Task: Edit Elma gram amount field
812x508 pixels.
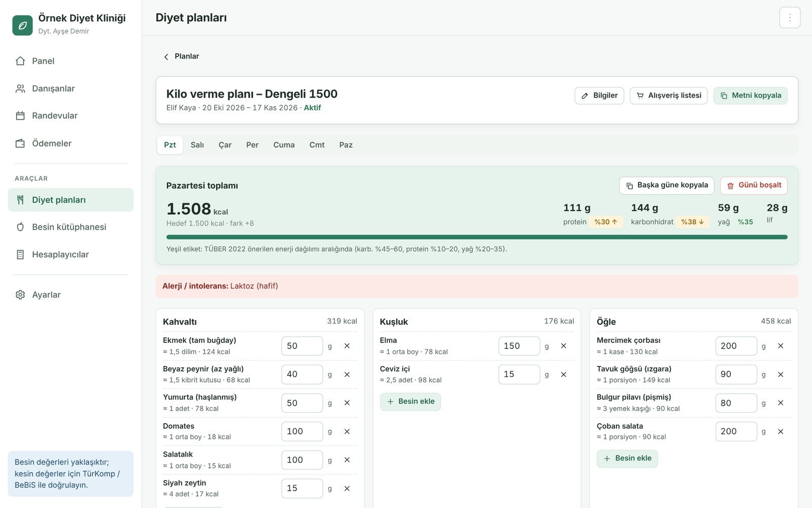Action: tap(519, 346)
